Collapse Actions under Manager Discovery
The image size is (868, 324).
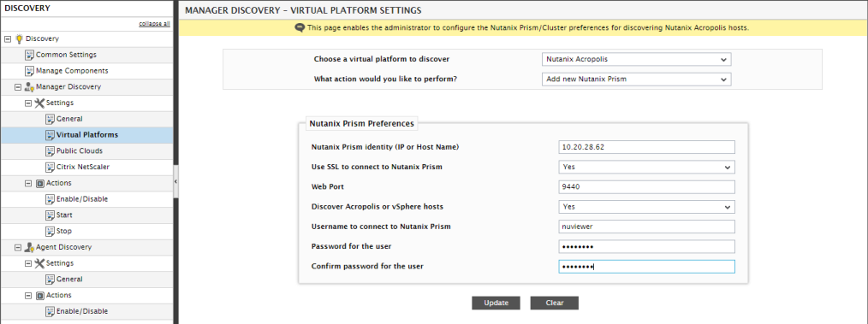[x=28, y=183]
